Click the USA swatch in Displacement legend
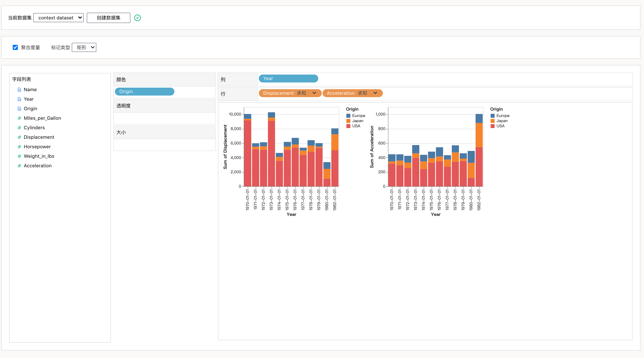This screenshot has height=358, width=644. pos(348,126)
